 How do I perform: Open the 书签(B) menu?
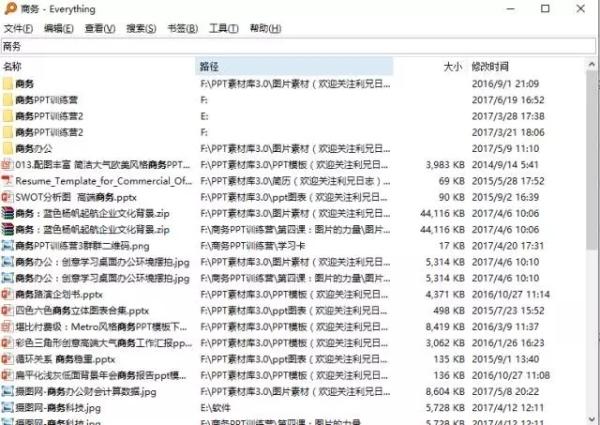(x=182, y=28)
